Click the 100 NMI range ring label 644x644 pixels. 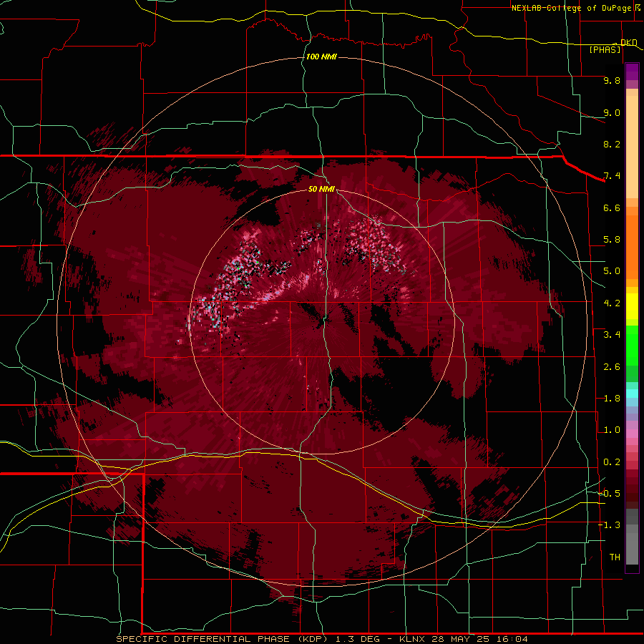(x=321, y=57)
